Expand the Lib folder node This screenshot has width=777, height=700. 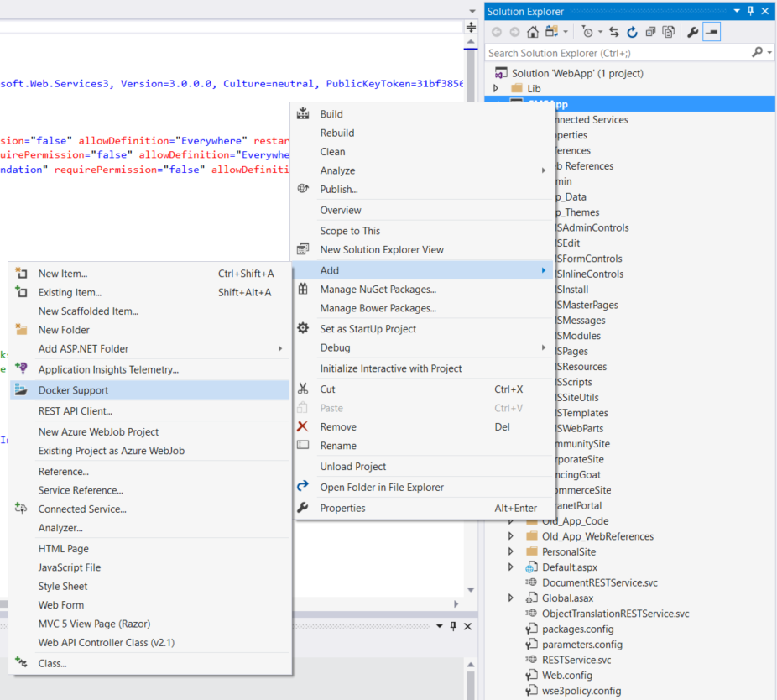pyautogui.click(x=496, y=88)
